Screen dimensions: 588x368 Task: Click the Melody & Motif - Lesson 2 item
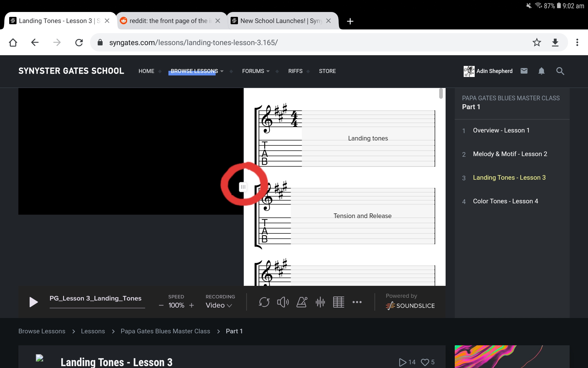pyautogui.click(x=510, y=153)
